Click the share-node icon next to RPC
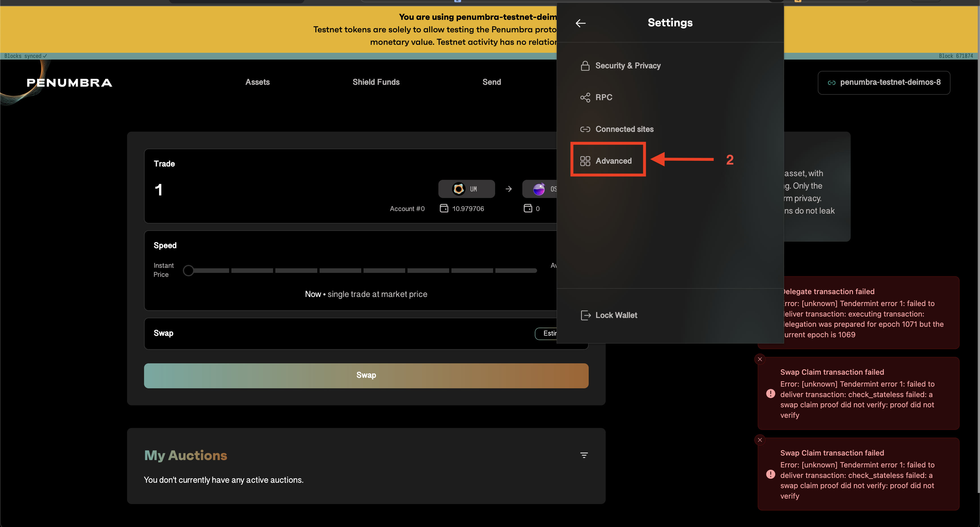The image size is (980, 527). pos(585,97)
